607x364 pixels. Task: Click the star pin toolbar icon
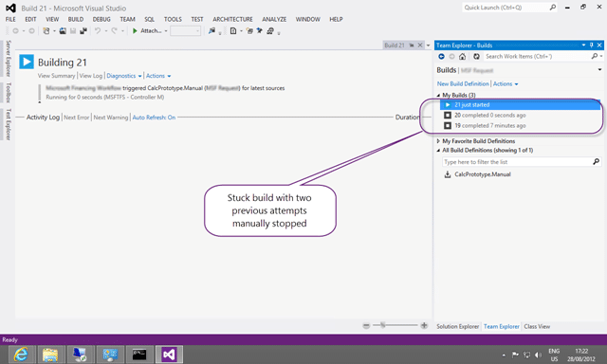click(x=259, y=31)
